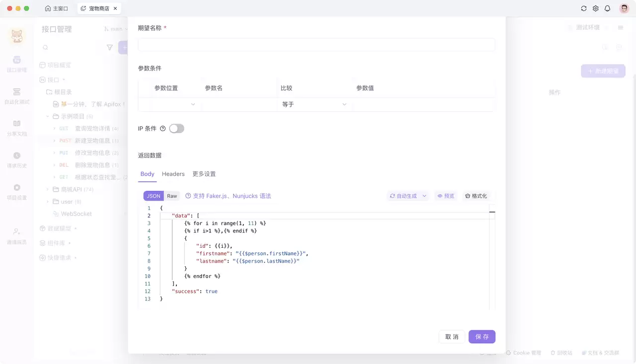Click the 期望名称 input field

coord(317,45)
